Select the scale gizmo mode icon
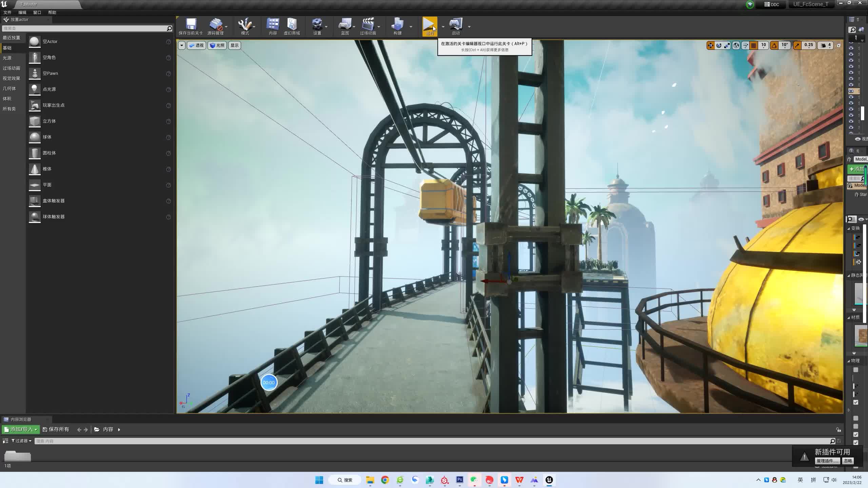This screenshot has height=488, width=868. pyautogui.click(x=727, y=45)
